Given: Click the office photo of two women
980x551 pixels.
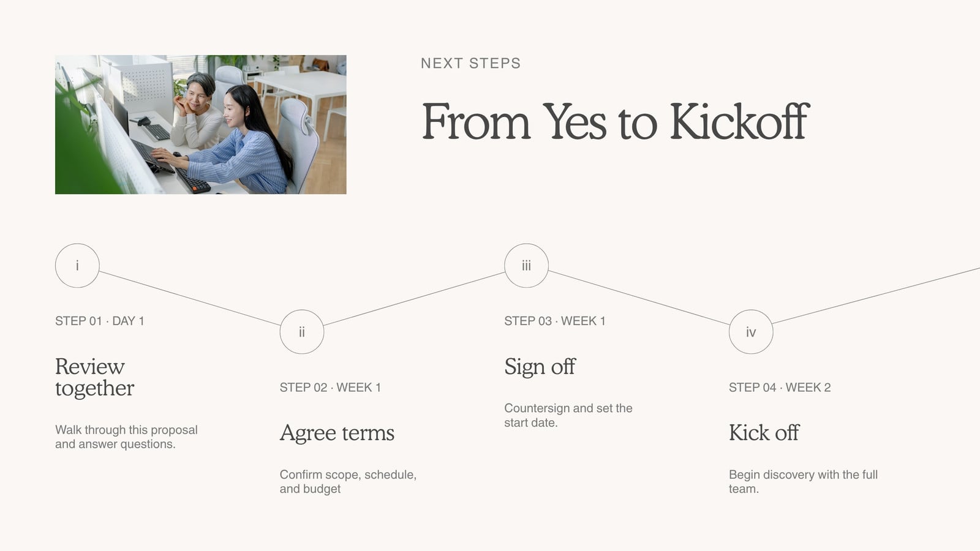Looking at the screenshot, I should tap(201, 125).
